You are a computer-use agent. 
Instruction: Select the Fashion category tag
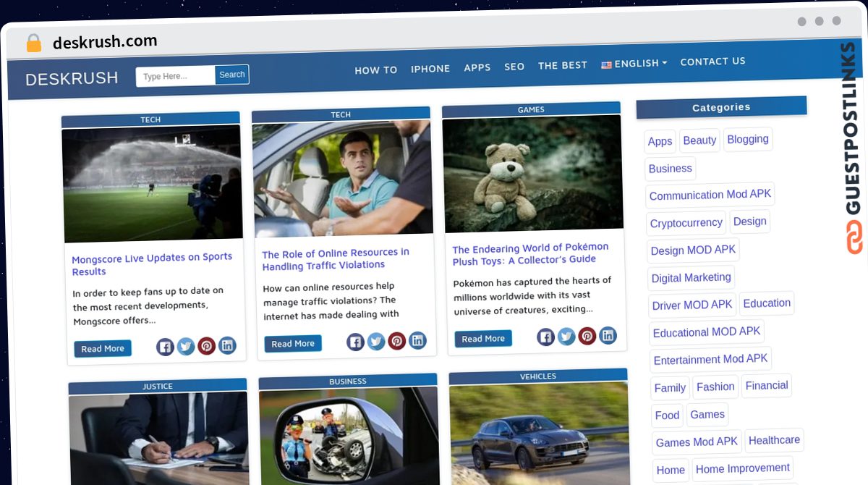[715, 387]
